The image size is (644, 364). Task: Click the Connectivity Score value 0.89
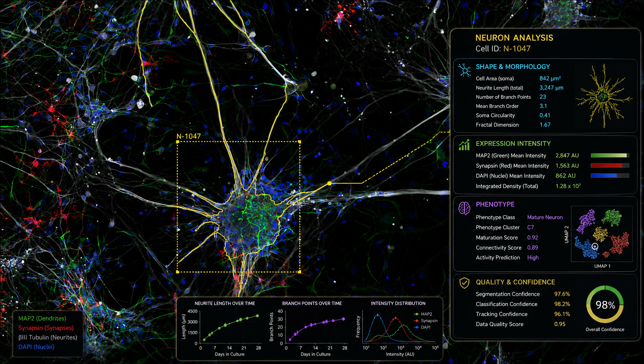(532, 247)
